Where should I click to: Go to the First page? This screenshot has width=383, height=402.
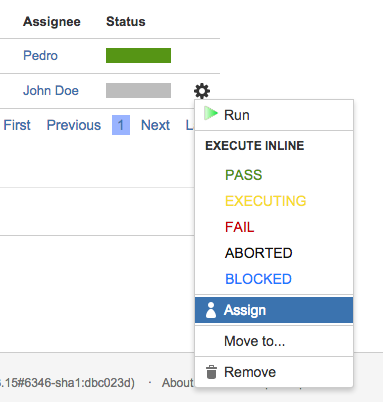pyautogui.click(x=17, y=125)
